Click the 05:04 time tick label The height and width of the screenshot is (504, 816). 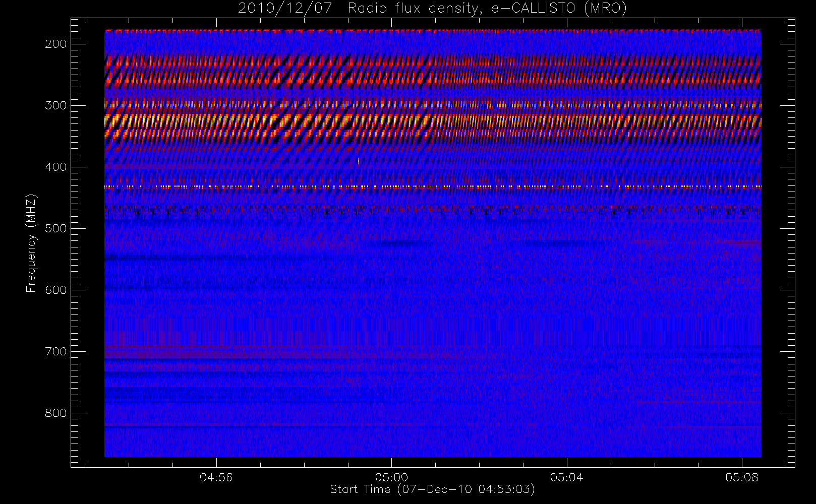click(567, 477)
